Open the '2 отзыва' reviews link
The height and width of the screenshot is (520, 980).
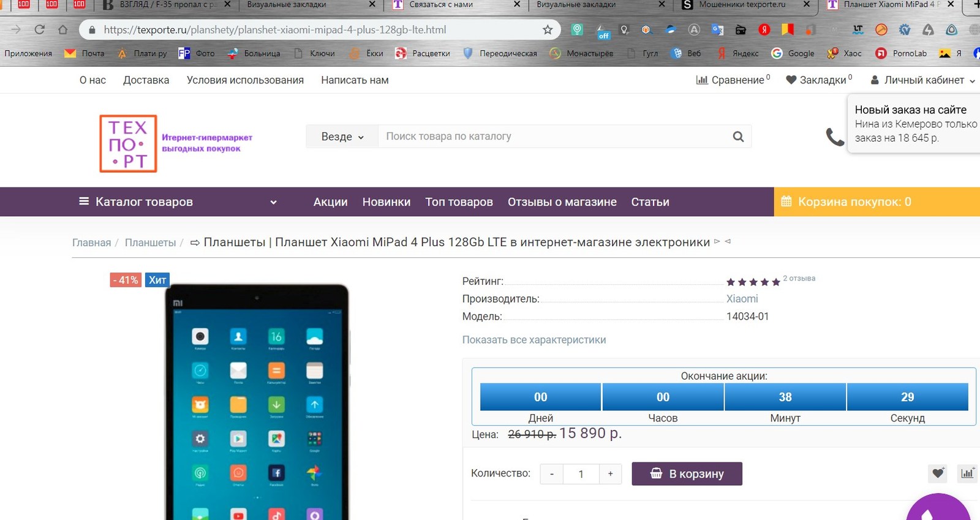(x=799, y=278)
